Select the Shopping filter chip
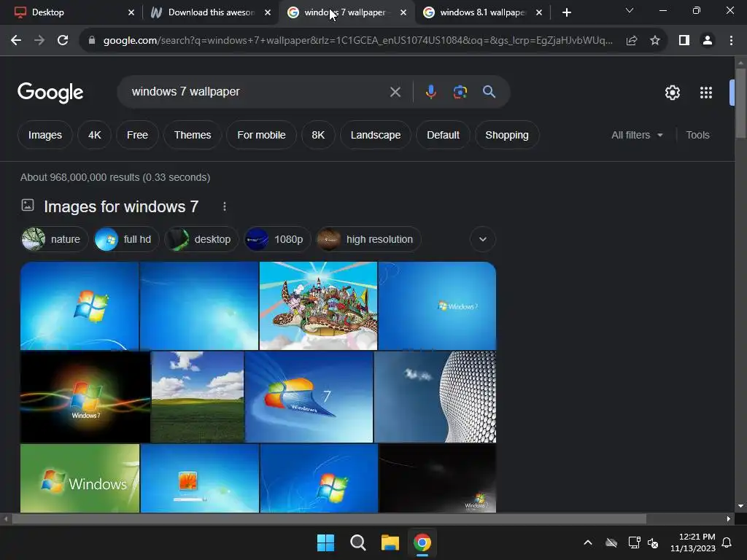The height and width of the screenshot is (560, 747). [x=507, y=135]
